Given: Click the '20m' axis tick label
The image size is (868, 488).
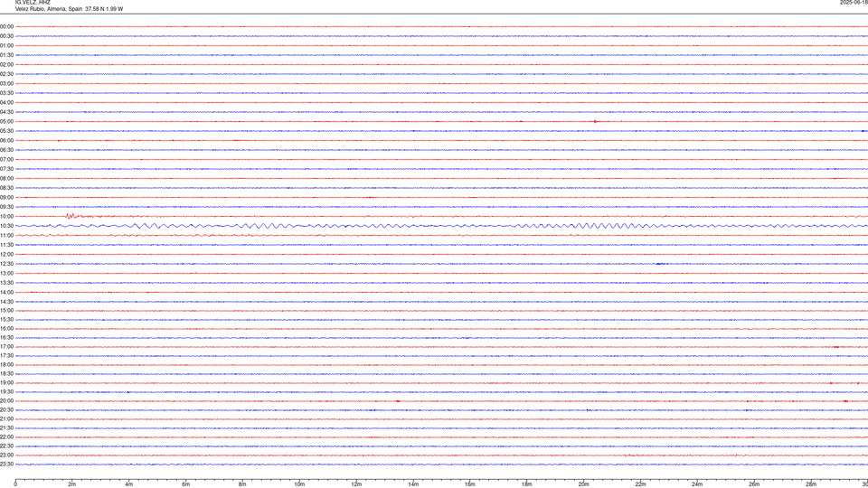Looking at the screenshot, I should (x=583, y=484).
